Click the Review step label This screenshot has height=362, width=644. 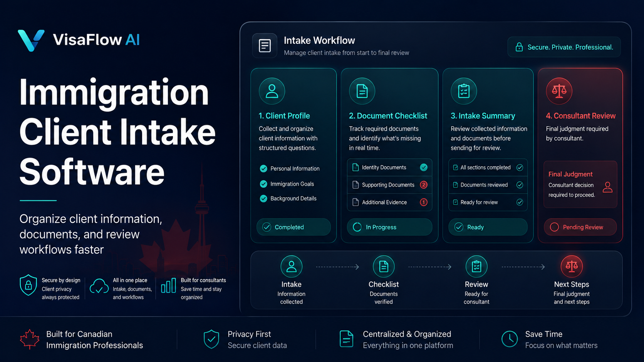click(x=476, y=284)
